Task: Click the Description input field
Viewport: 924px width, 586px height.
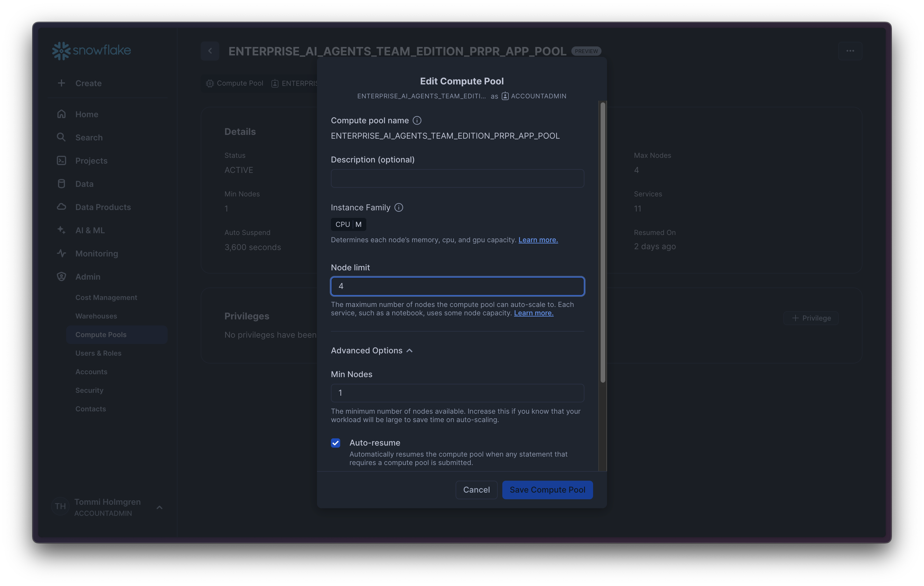Action: (x=457, y=178)
